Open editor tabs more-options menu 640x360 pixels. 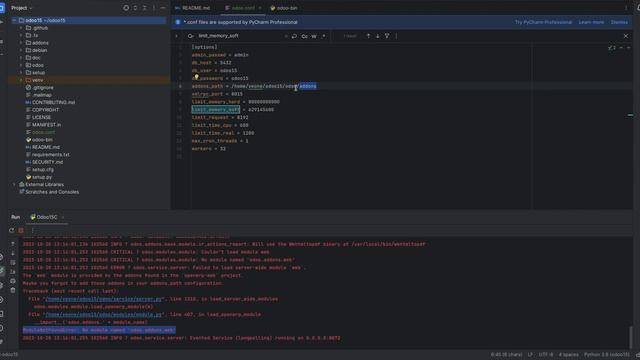[x=626, y=8]
